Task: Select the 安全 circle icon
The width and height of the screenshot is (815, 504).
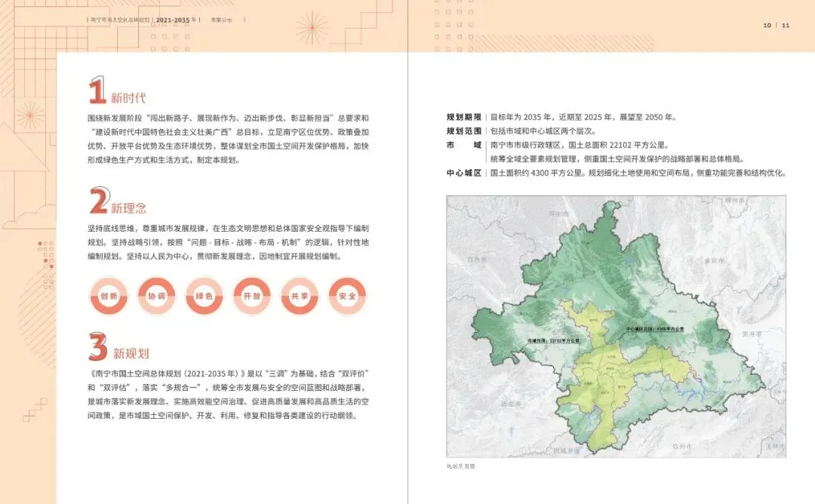Action: click(348, 297)
